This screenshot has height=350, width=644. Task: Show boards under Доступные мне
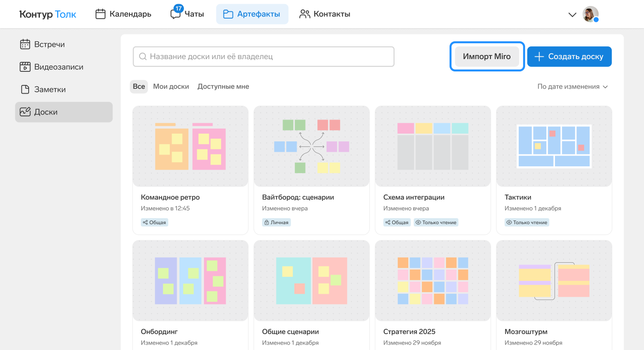point(223,86)
